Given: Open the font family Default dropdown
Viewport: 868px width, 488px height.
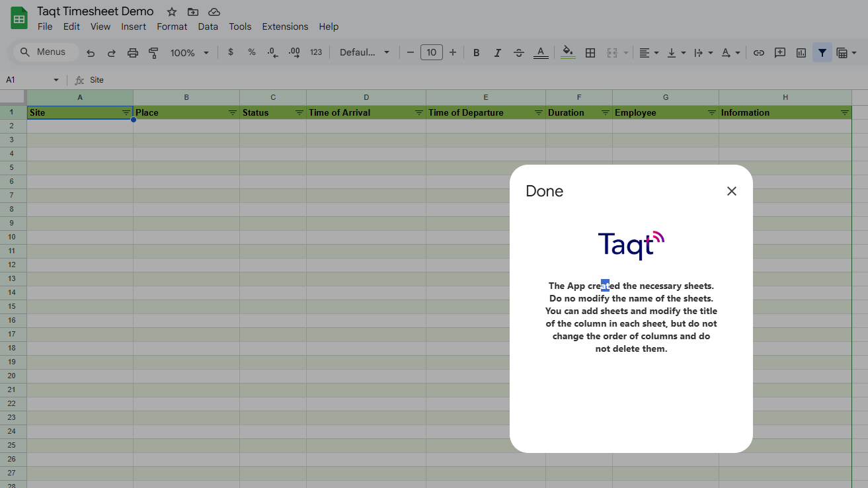Looking at the screenshot, I should [364, 52].
